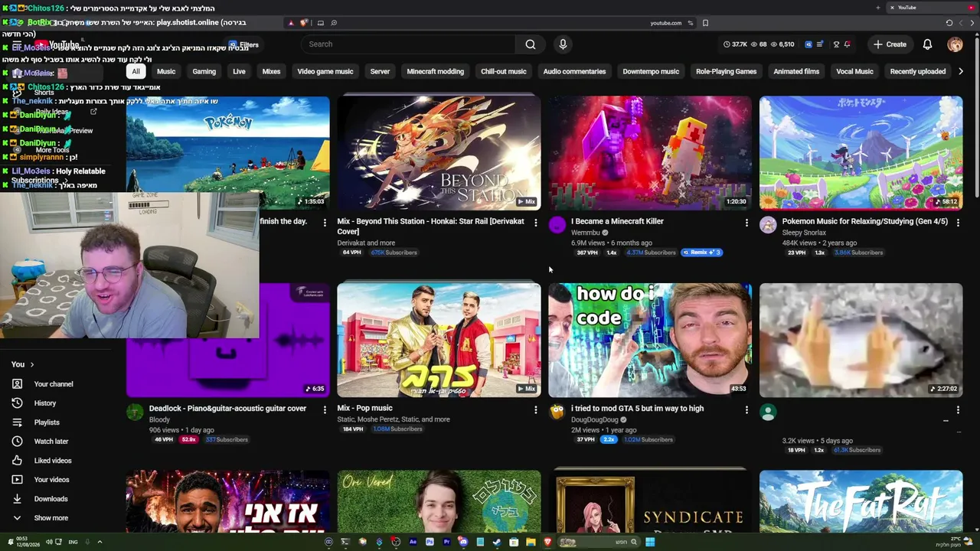Open File Explorer from the taskbar
Image resolution: width=980 pixels, height=551 pixels.
pyautogui.click(x=531, y=542)
